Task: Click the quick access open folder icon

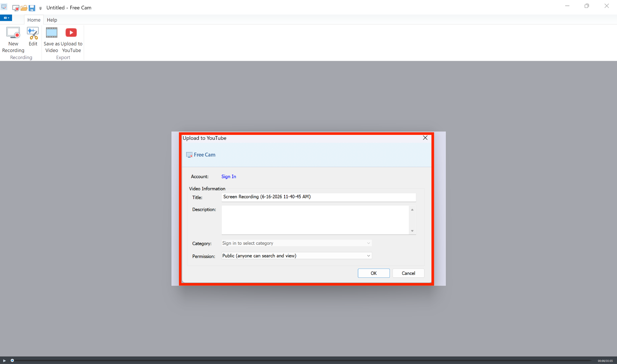Action: (24, 8)
